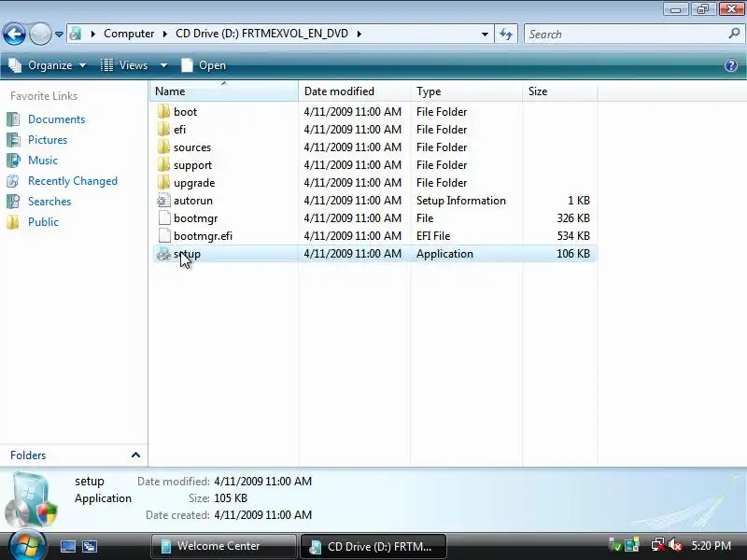747x560 pixels.
Task: Click the Views toolbar button
Action: point(125,65)
